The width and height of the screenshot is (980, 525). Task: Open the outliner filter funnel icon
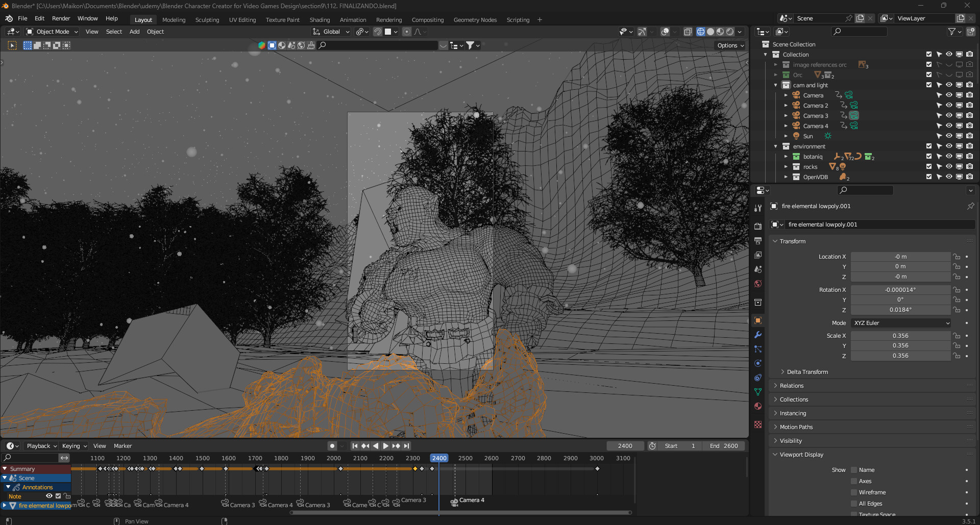pos(951,31)
